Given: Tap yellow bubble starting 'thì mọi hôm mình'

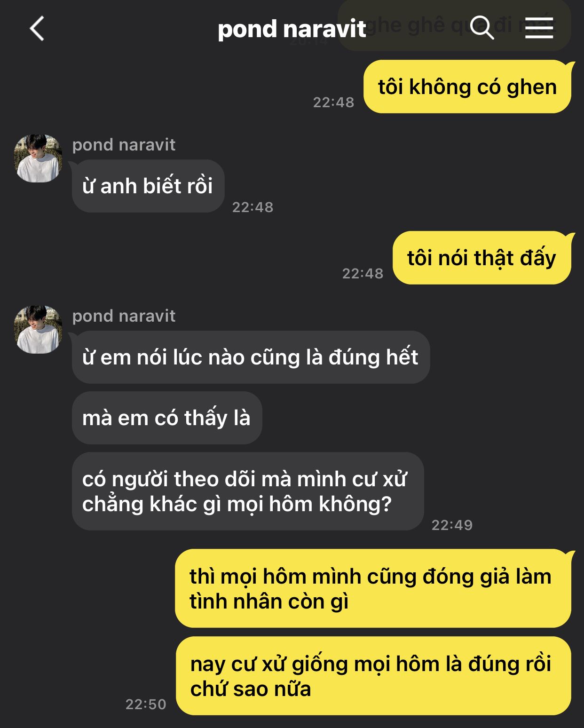Looking at the screenshot, I should point(373,588).
